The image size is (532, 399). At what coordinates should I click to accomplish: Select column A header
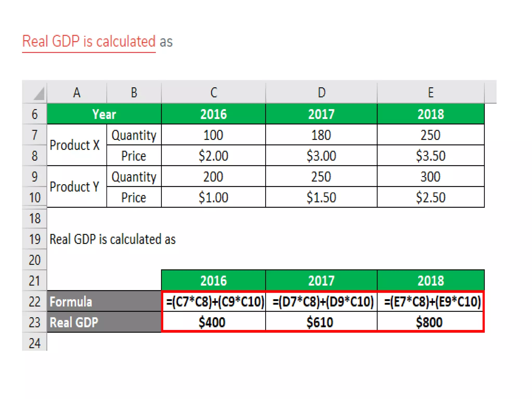click(77, 93)
